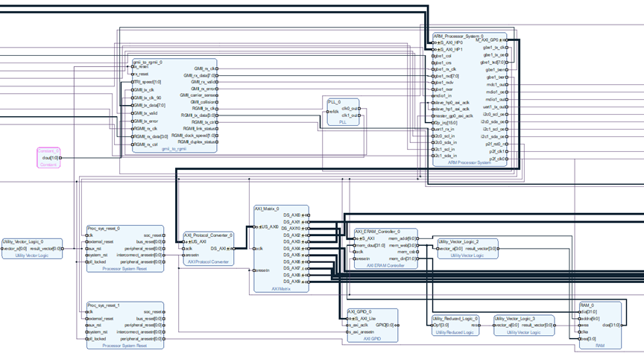The image size is (644, 362).
Task: Select AXI_ERAM_Controller_0 block
Action: [385, 250]
